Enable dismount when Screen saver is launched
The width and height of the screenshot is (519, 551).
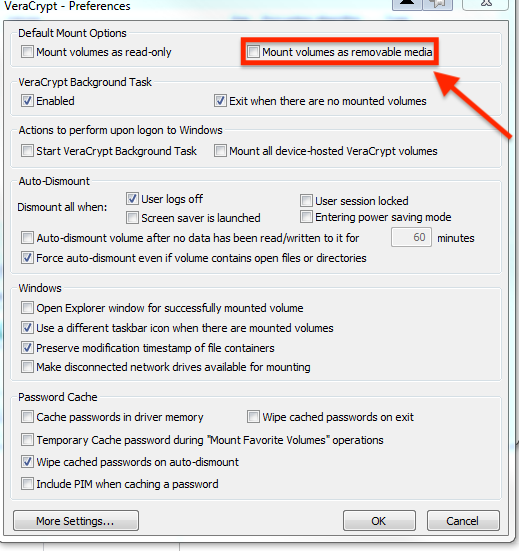pyautogui.click(x=132, y=218)
